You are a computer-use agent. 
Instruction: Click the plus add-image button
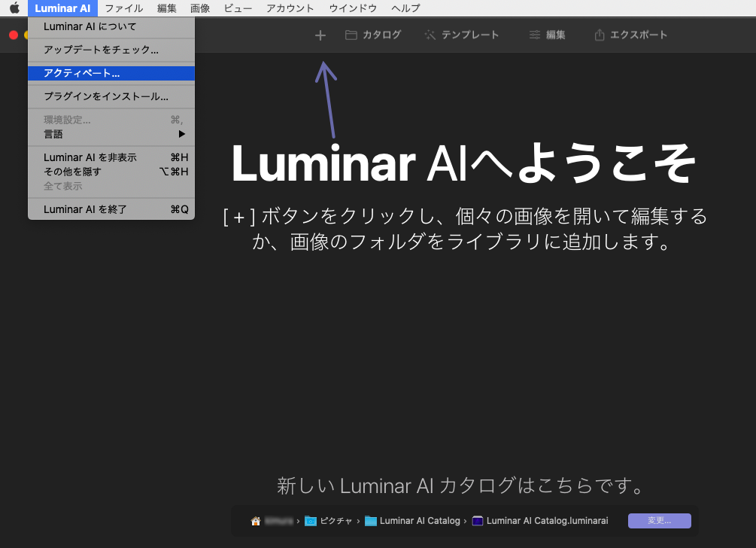point(320,35)
